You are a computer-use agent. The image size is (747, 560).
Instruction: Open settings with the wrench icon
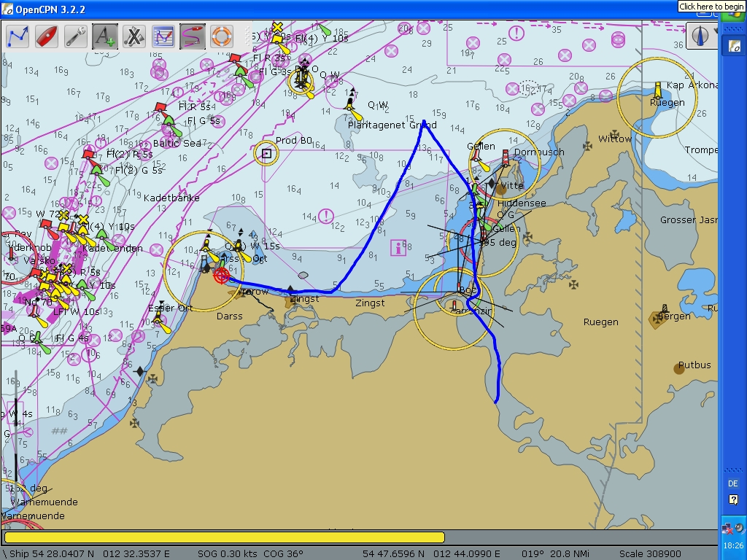pos(76,36)
